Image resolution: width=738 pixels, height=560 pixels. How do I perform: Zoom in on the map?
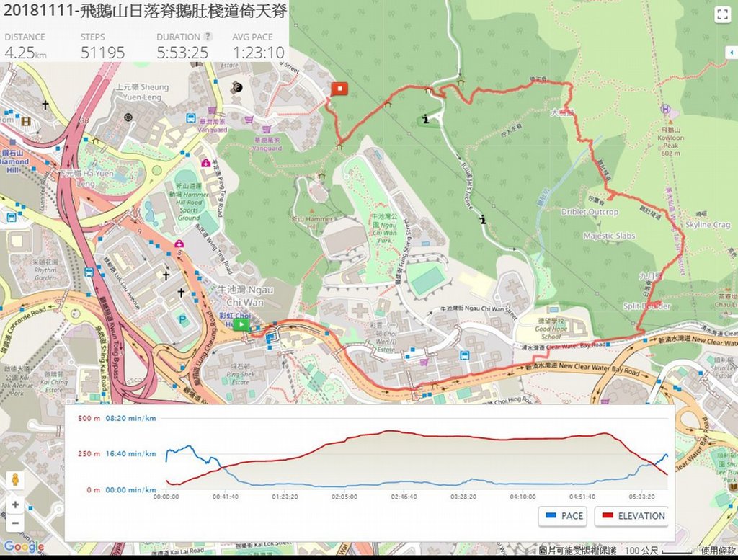(15, 505)
